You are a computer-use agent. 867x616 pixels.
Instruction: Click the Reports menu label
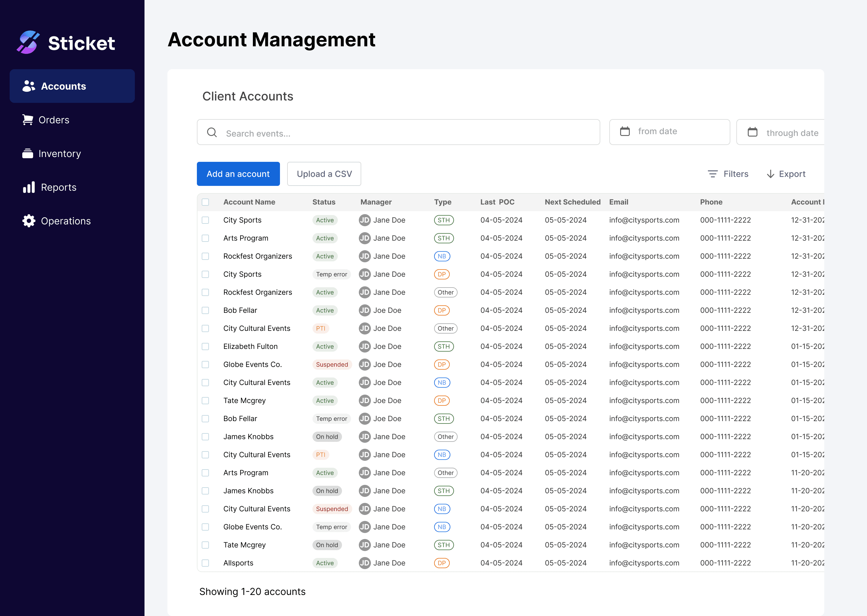click(58, 187)
